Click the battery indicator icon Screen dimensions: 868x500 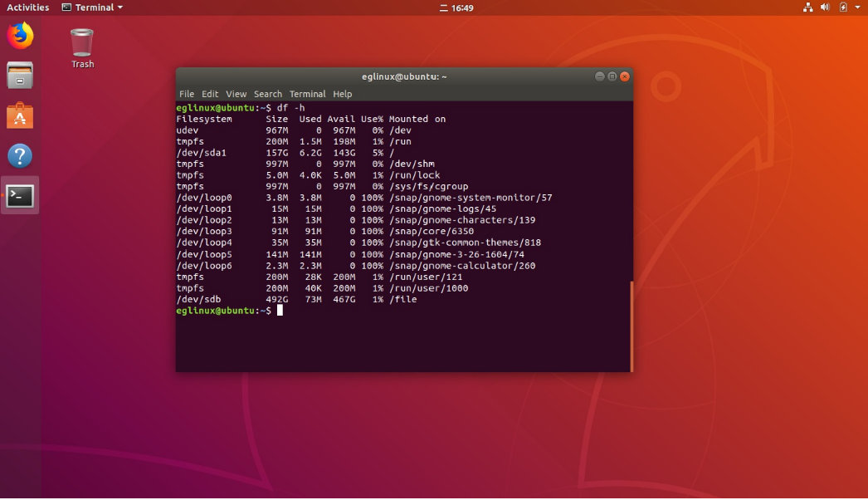tap(843, 7)
